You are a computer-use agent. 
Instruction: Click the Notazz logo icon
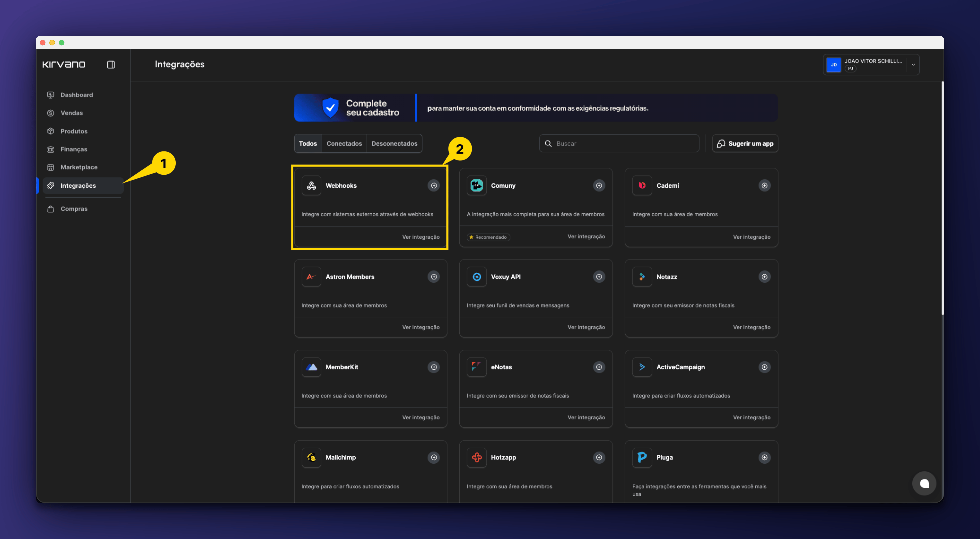[x=642, y=277]
